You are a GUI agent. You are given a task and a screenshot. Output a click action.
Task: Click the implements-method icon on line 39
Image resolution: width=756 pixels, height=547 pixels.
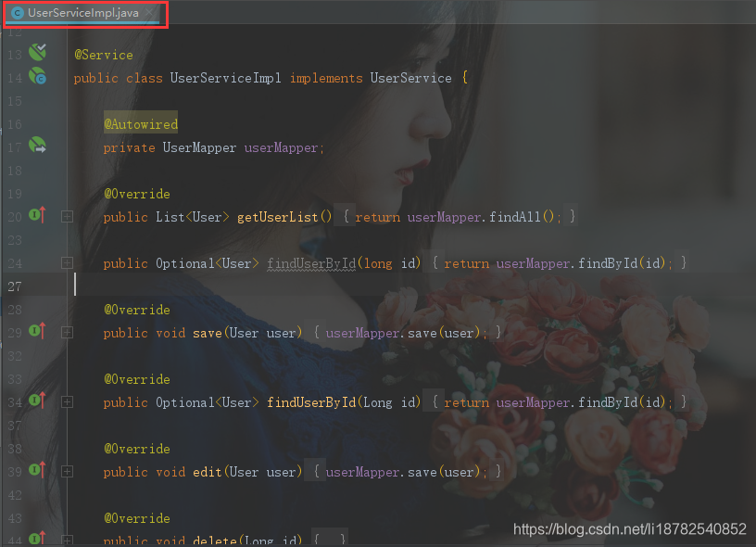click(x=37, y=470)
